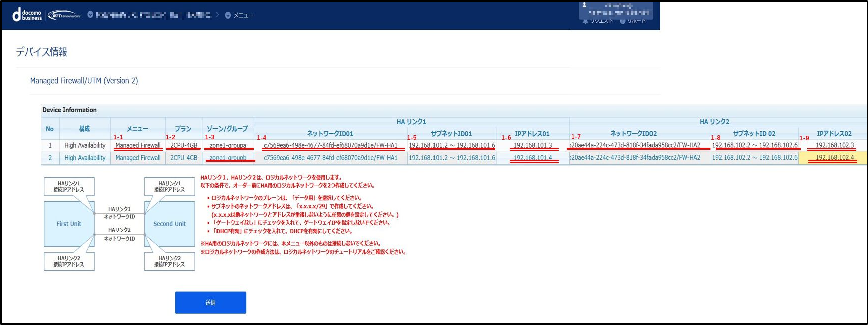Click High Availability in row 2

point(85,158)
